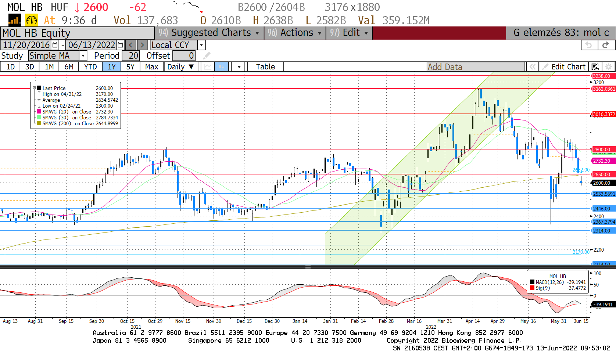The height and width of the screenshot is (364, 616).
Task: Select the 1D time range
Action: 11,66
